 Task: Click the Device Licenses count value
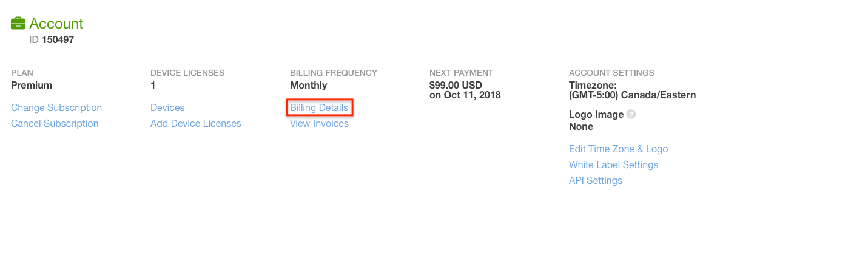point(153,85)
